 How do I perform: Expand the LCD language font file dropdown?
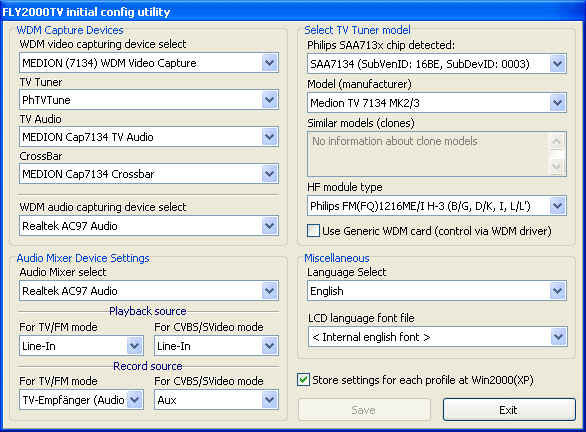pos(558,337)
